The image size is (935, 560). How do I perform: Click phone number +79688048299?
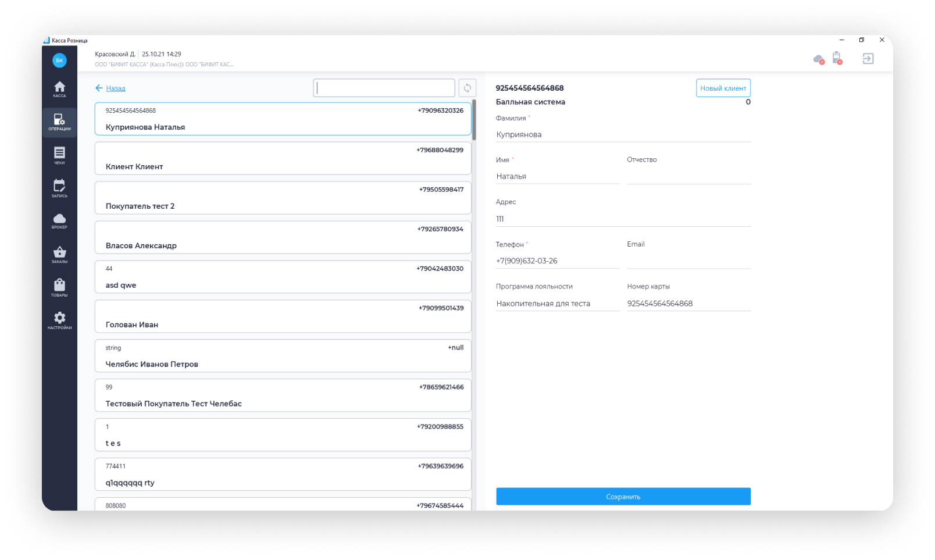[440, 150]
